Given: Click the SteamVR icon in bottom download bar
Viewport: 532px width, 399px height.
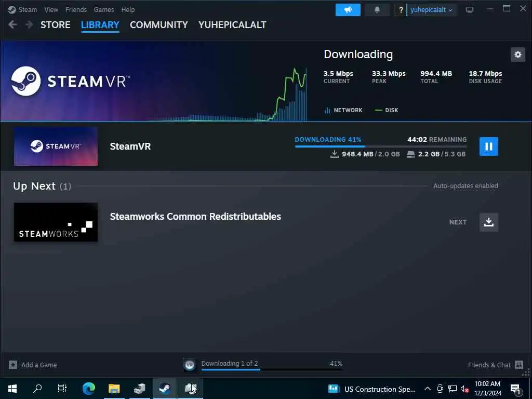Looking at the screenshot, I should 190,365.
